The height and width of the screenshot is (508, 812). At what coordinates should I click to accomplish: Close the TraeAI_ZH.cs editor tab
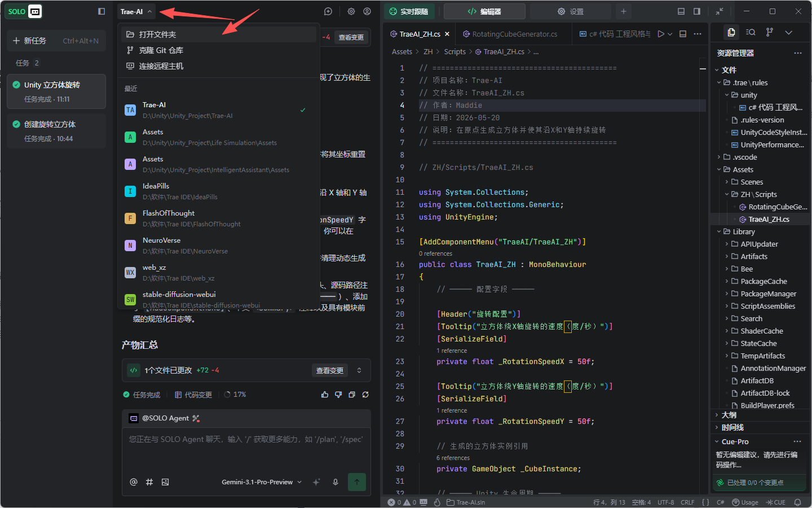point(447,34)
